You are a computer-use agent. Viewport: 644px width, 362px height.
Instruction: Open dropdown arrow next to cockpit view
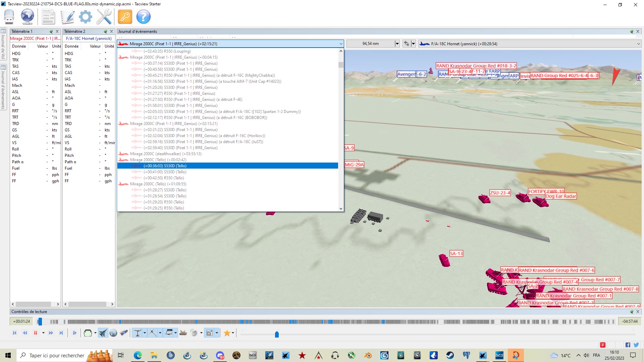click(x=95, y=333)
